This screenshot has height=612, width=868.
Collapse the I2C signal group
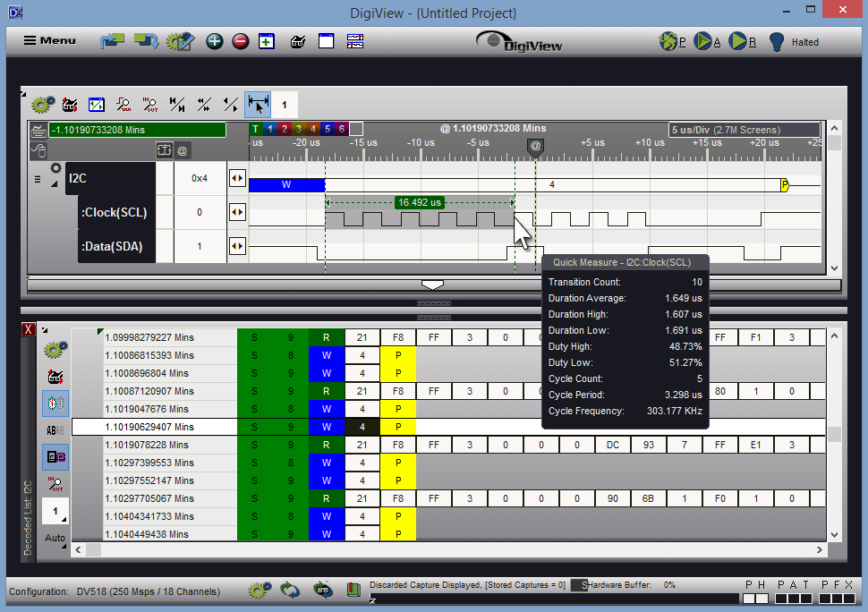click(38, 179)
